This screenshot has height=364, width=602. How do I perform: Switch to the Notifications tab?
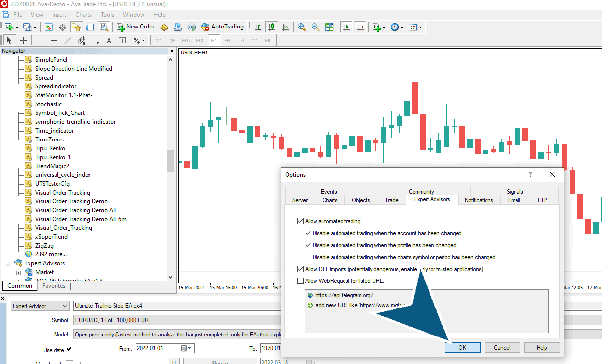[479, 200]
